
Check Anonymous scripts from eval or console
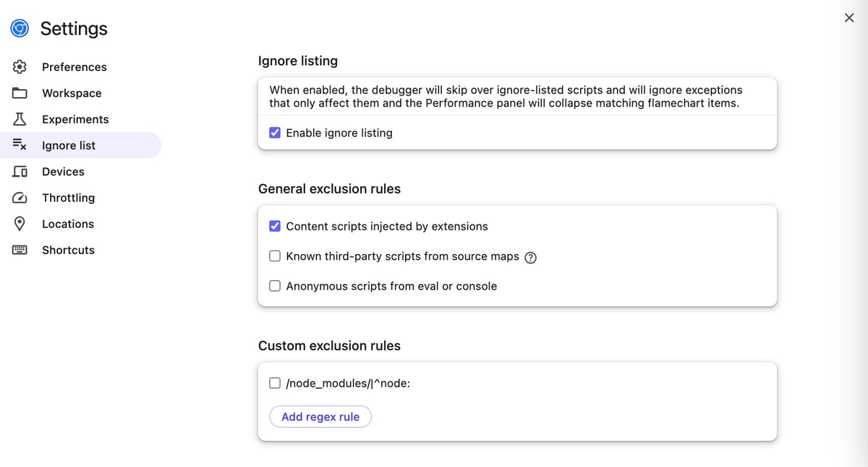(275, 286)
